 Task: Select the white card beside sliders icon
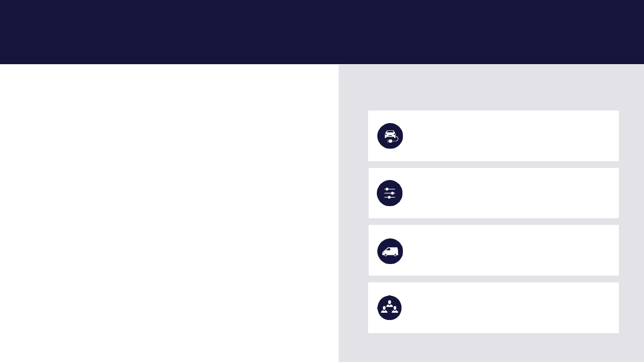[x=493, y=193]
